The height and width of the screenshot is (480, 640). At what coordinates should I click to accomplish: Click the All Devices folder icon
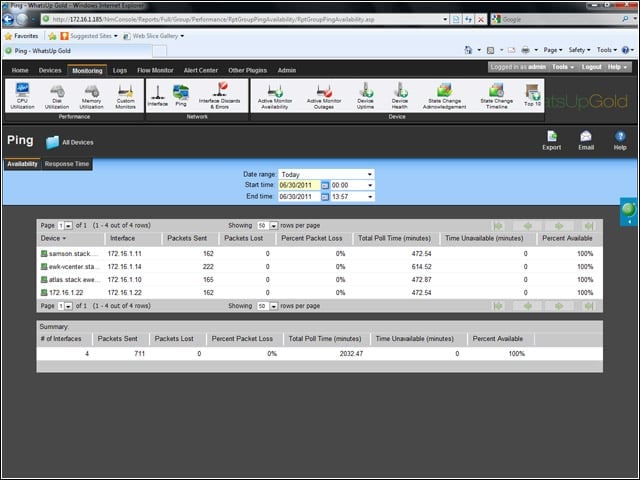tap(52, 142)
